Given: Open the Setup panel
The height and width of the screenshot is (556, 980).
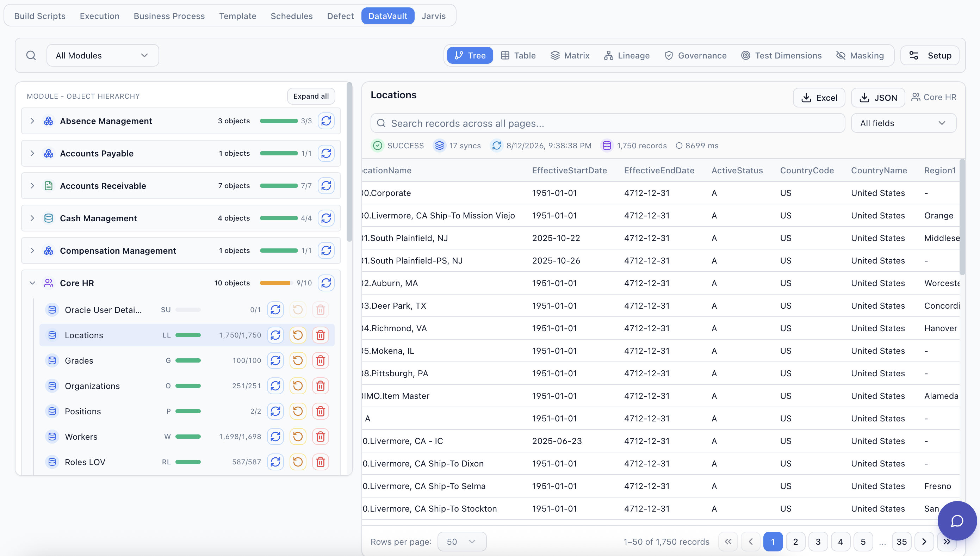Looking at the screenshot, I should pyautogui.click(x=930, y=55).
